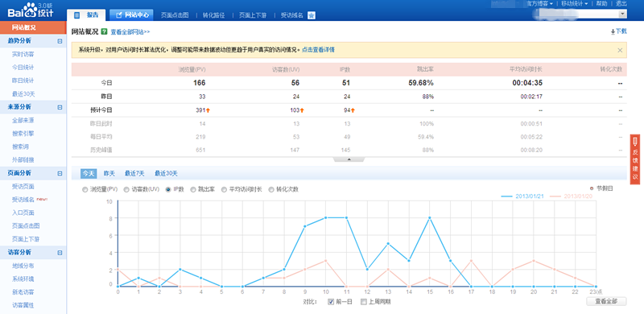Select the 跳出率 radio button
This screenshot has height=314, width=644.
(x=192, y=189)
